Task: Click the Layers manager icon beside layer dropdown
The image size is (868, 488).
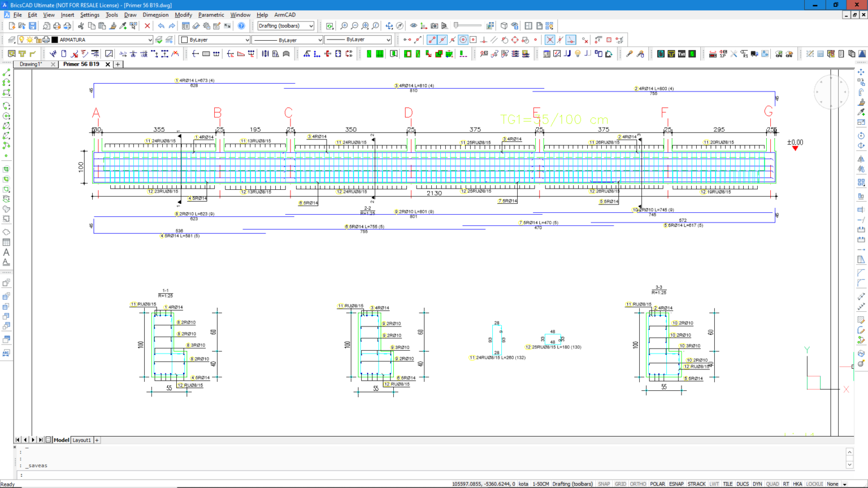Action: 11,40
